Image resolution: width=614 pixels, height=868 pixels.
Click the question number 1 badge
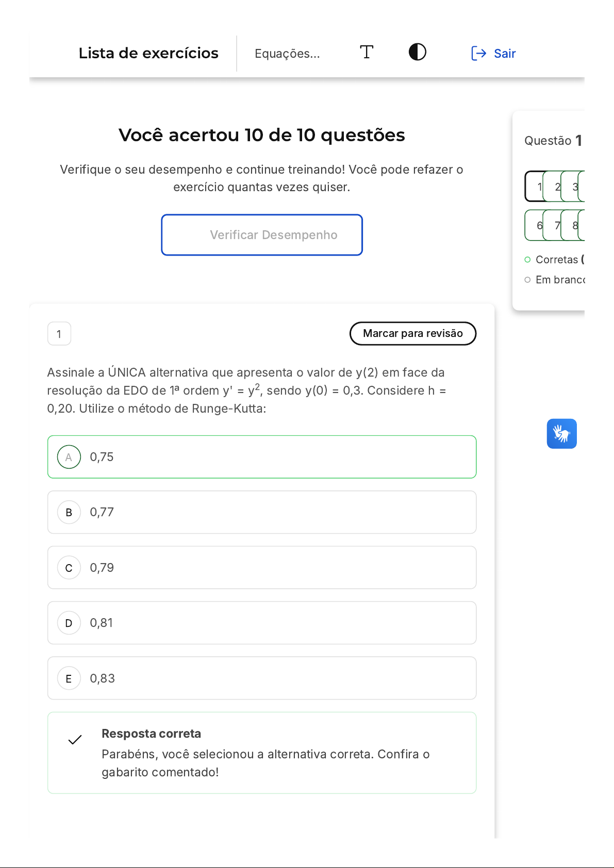59,334
